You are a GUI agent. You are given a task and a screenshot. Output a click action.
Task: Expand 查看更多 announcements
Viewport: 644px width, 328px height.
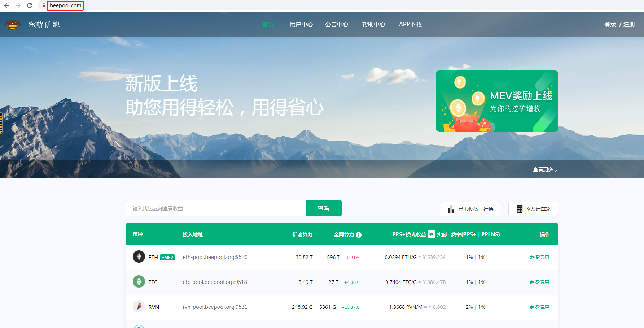coord(545,169)
